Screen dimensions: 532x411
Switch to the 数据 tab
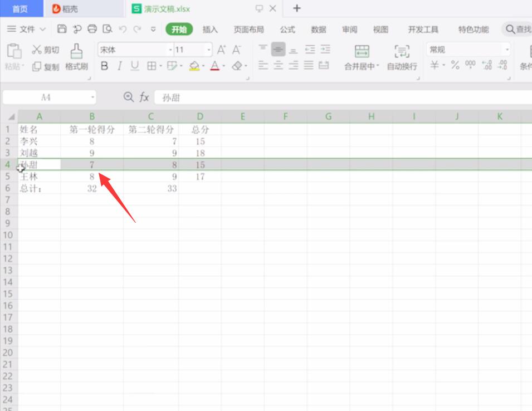(x=319, y=30)
